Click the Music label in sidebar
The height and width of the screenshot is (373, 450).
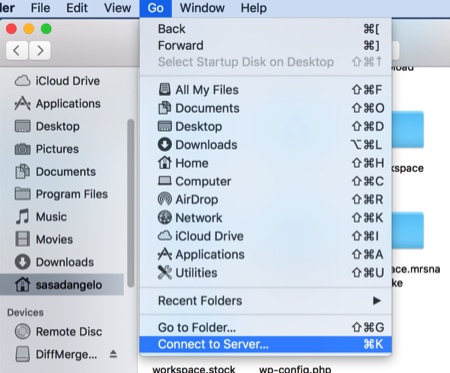(51, 217)
